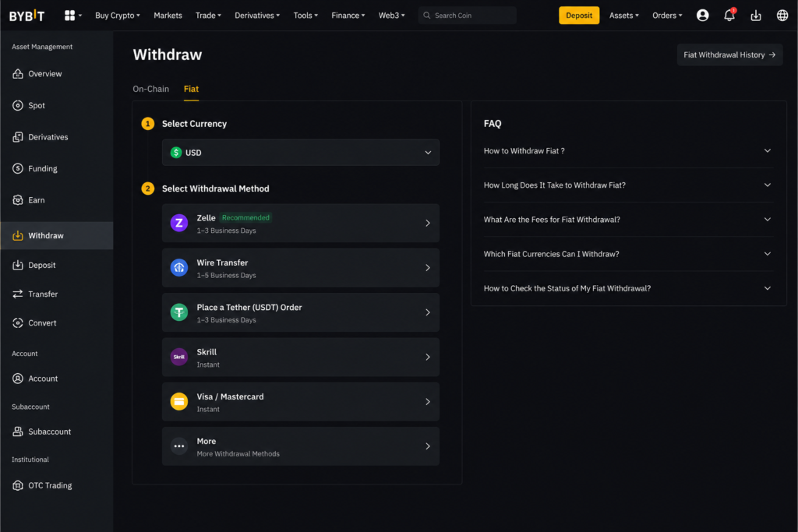This screenshot has height=532, width=798.
Task: Click the Overview sidebar icon
Action: point(18,74)
